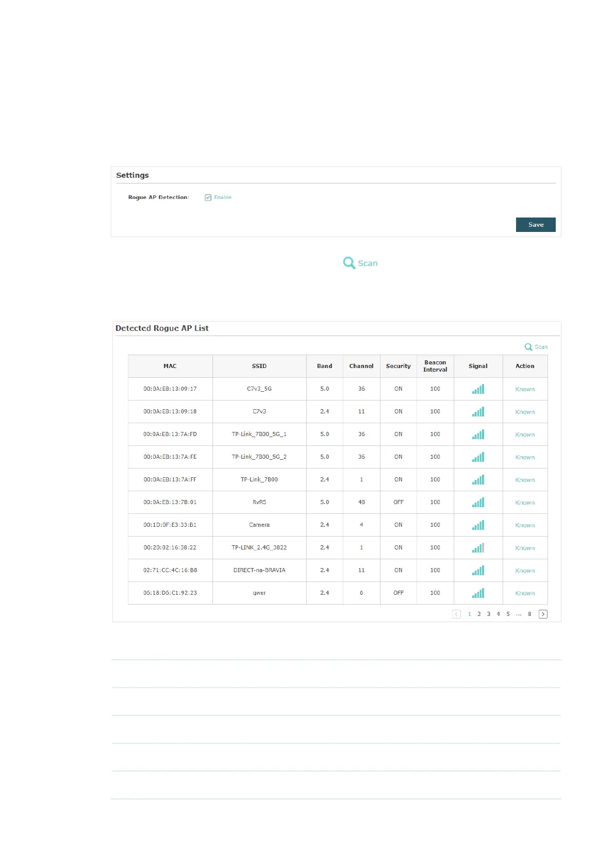Viewport: 614px width, 868px height.
Task: Click signal icon in TP-LINK_2.4G_3822 row
Action: 478,548
